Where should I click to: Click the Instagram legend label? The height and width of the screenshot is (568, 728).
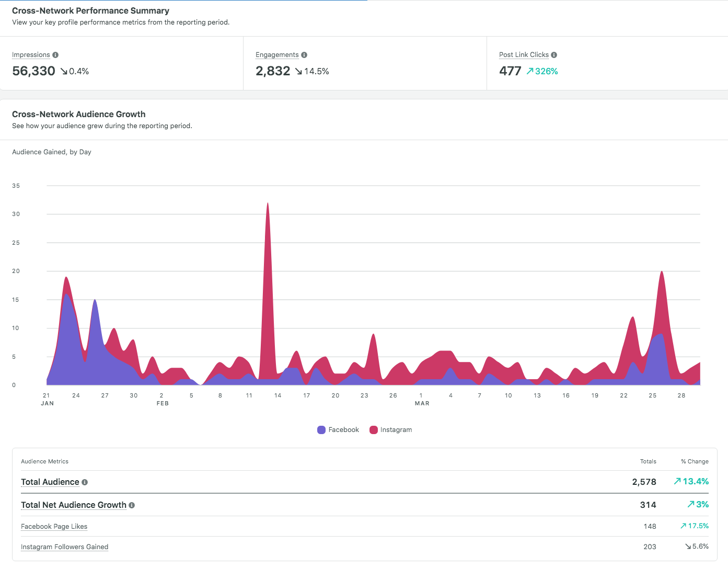[x=396, y=430]
